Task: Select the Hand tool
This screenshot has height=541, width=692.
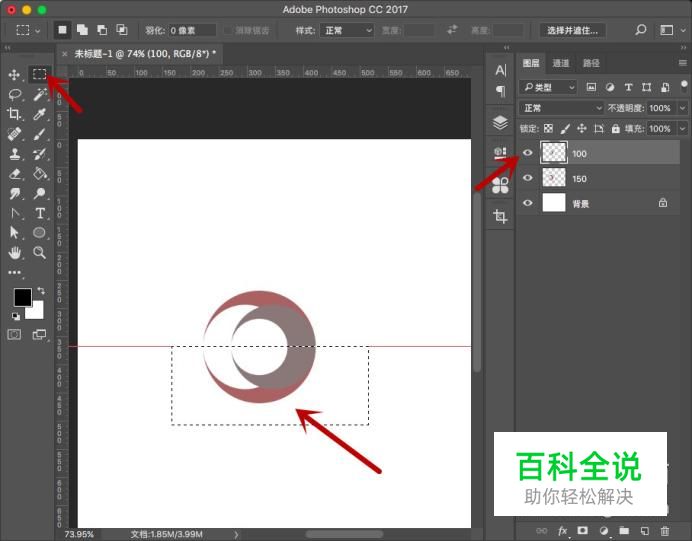Action: (x=15, y=252)
